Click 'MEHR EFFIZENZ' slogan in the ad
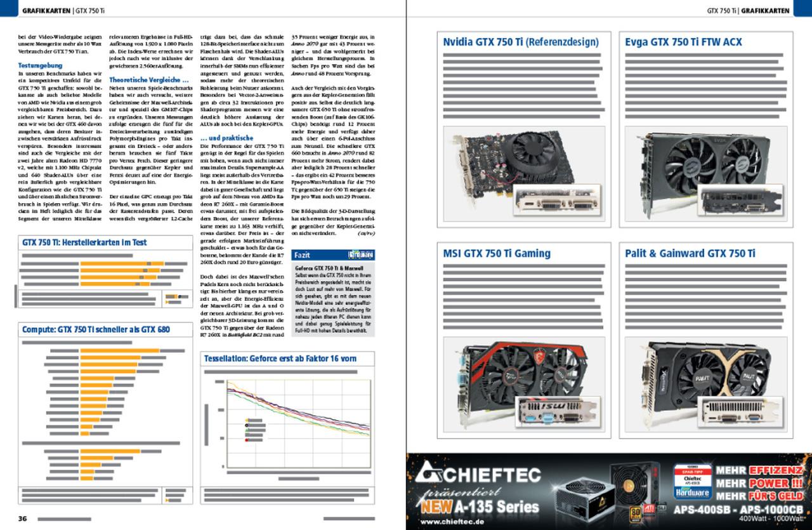 pyautogui.click(x=759, y=471)
